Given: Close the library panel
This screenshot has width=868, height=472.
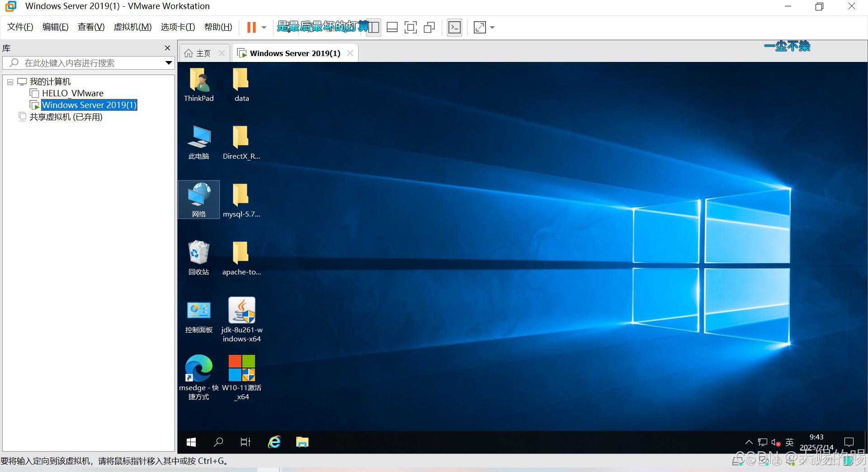Looking at the screenshot, I should 168,48.
